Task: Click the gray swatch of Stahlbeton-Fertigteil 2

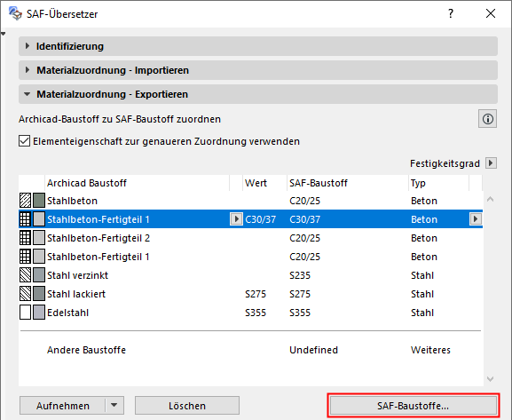Action: (39, 238)
